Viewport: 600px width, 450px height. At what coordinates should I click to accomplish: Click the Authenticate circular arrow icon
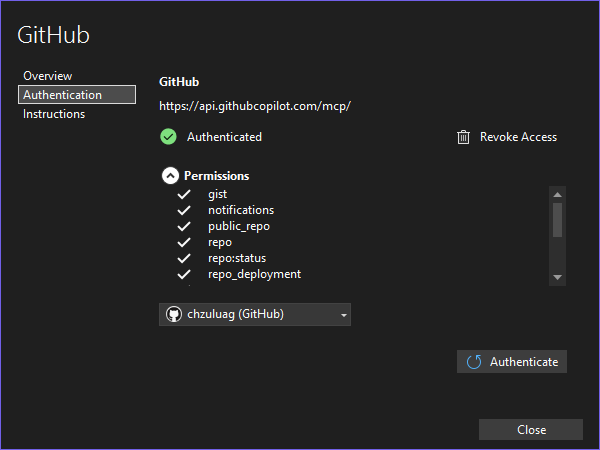pos(474,362)
